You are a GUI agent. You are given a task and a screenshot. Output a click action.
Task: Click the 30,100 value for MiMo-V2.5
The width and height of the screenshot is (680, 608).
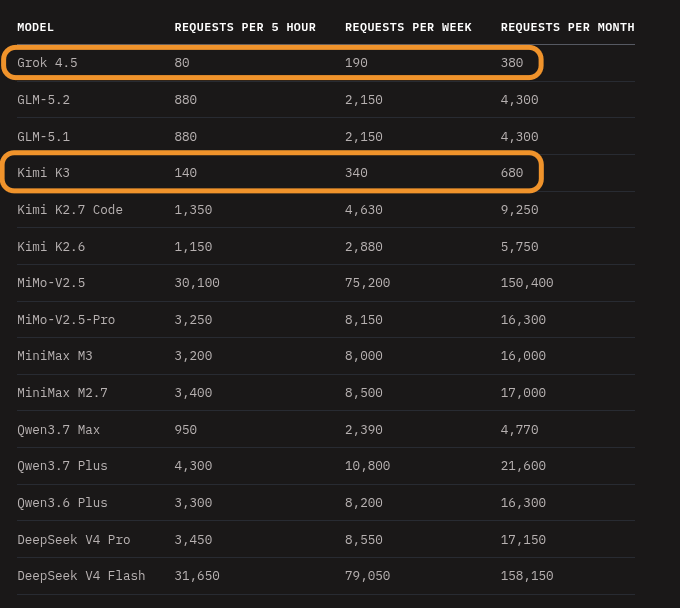(197, 283)
